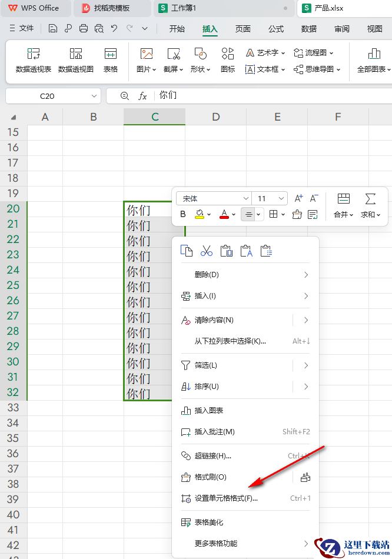Open the 文件 (File) menu

point(22,28)
